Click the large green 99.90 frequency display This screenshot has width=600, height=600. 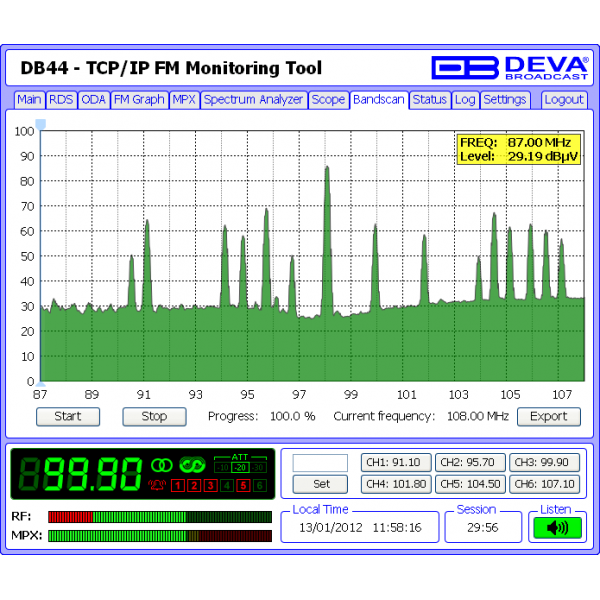(x=82, y=474)
